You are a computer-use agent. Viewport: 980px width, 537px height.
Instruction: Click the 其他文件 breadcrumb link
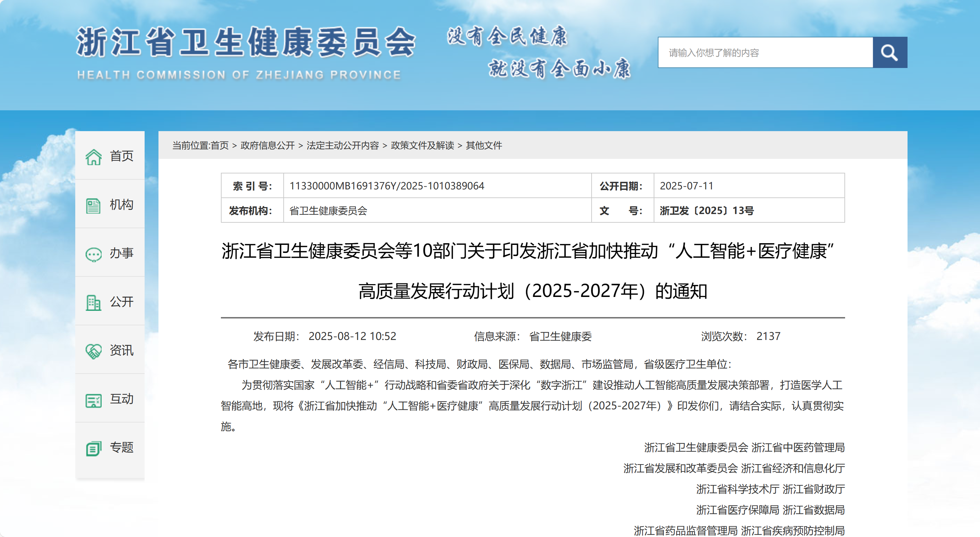pos(484,145)
